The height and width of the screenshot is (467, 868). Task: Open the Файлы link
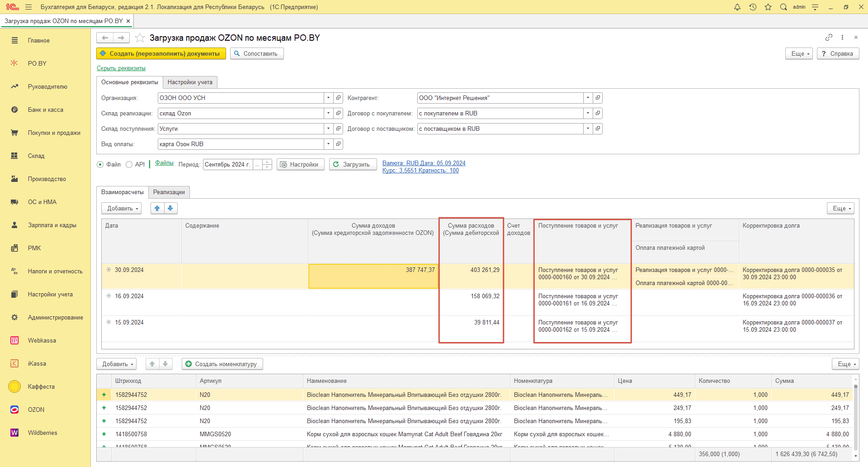(164, 163)
